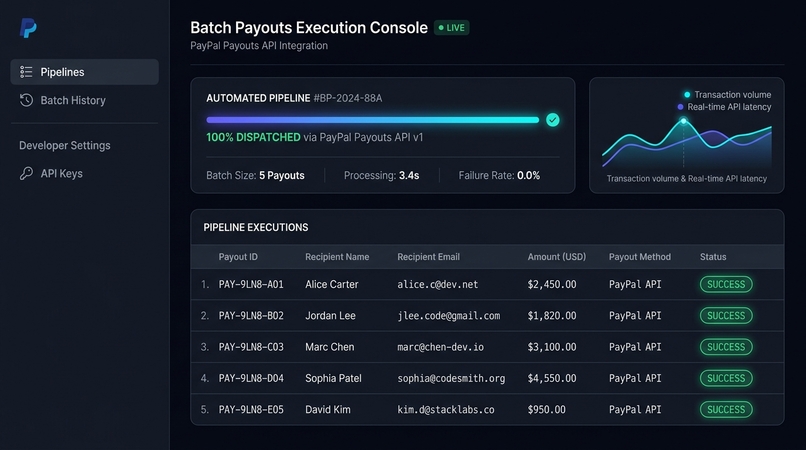Image resolution: width=806 pixels, height=450 pixels.
Task: Click the pipeline dispatch progress bar
Action: (373, 120)
